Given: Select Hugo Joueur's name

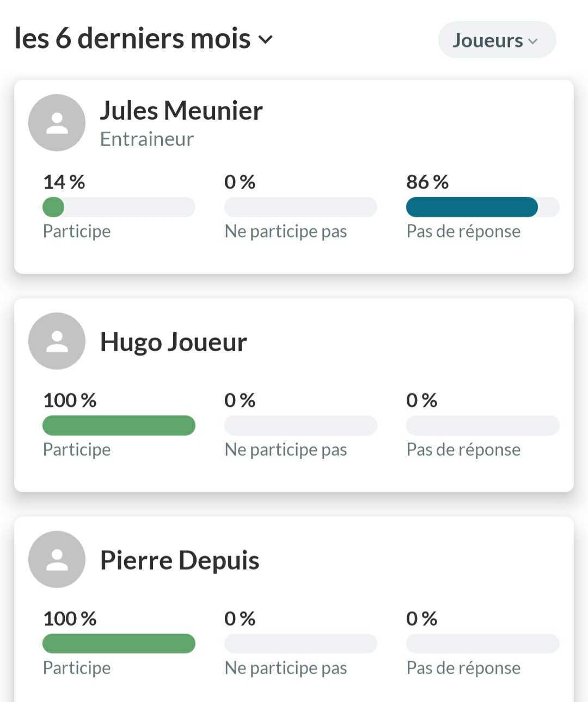Looking at the screenshot, I should (173, 342).
